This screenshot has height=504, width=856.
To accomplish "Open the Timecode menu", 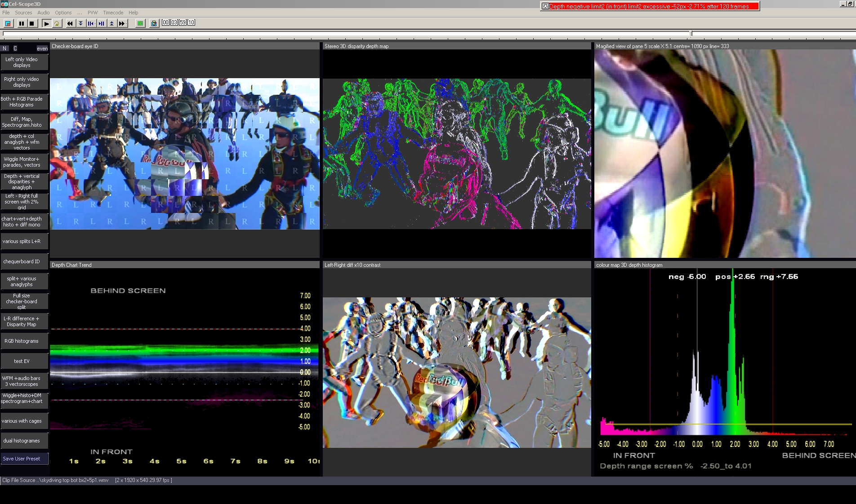I will point(113,13).
